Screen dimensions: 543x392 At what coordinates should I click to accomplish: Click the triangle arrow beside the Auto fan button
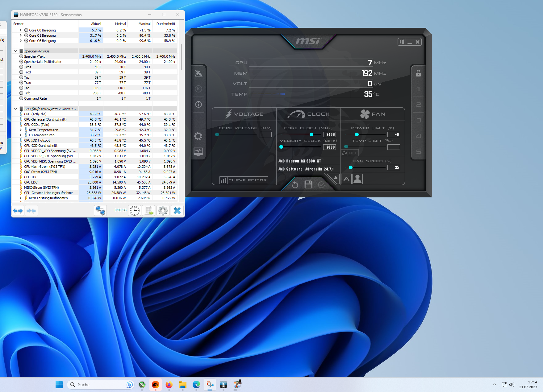(336, 178)
